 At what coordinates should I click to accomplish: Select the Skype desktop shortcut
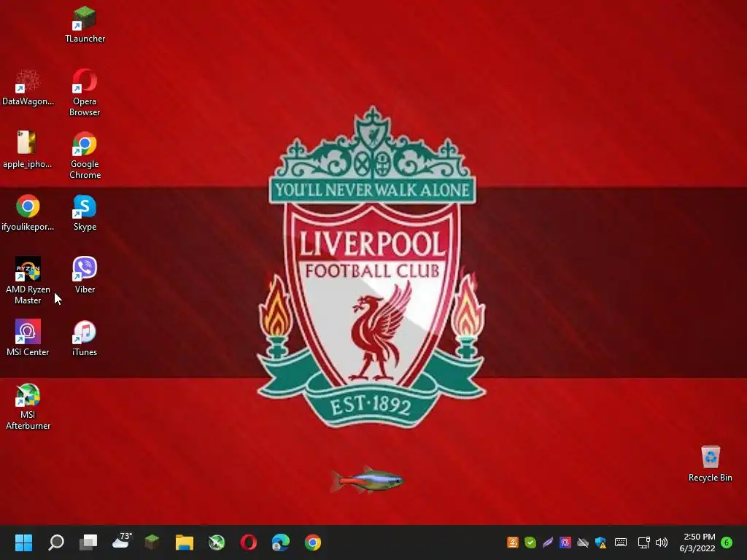[85, 213]
